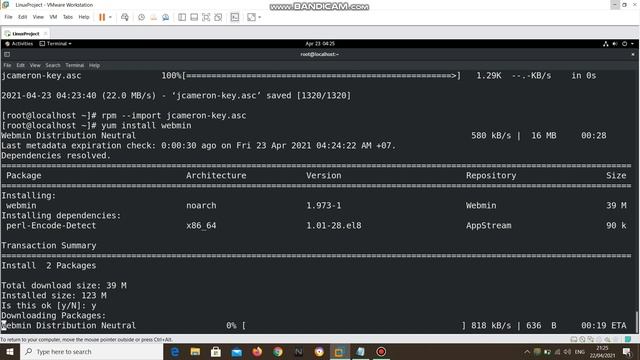Viewport: 640px width, 360px height.
Task: Click the terminal vertical scrollbar
Action: point(636,322)
